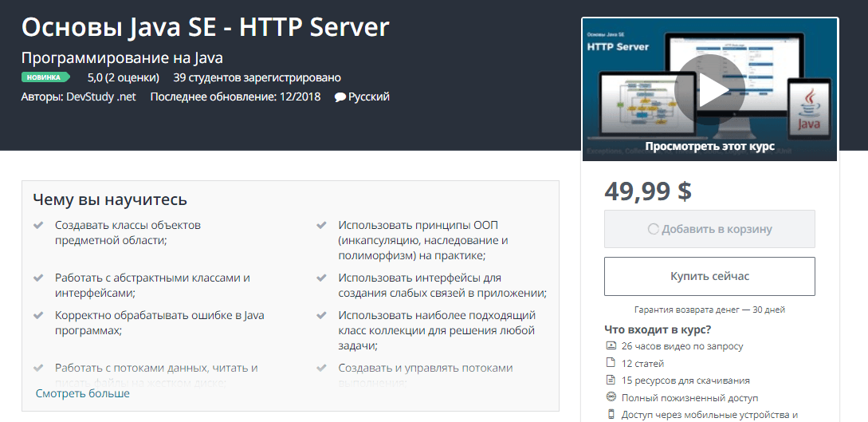Click the Добавить в корзину button
This screenshot has height=422, width=868.
(709, 229)
